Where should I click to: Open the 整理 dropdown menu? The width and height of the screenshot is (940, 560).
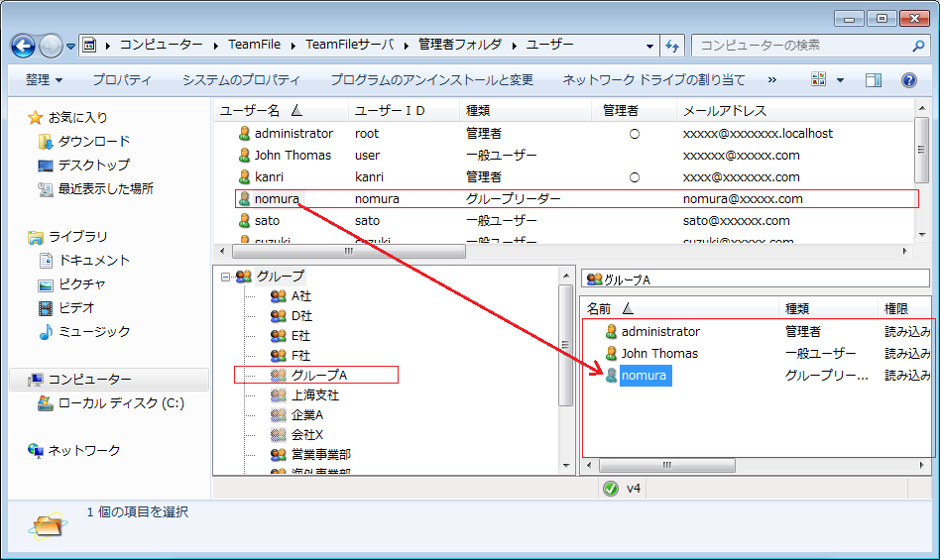tap(44, 80)
